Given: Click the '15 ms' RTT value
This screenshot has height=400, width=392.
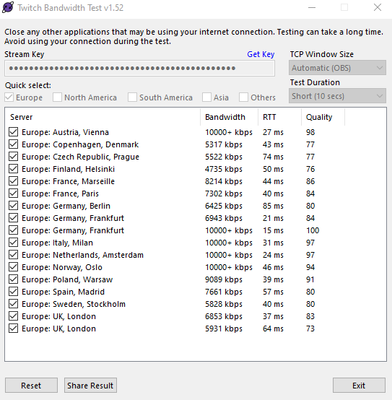Looking at the screenshot, I should [273, 230].
